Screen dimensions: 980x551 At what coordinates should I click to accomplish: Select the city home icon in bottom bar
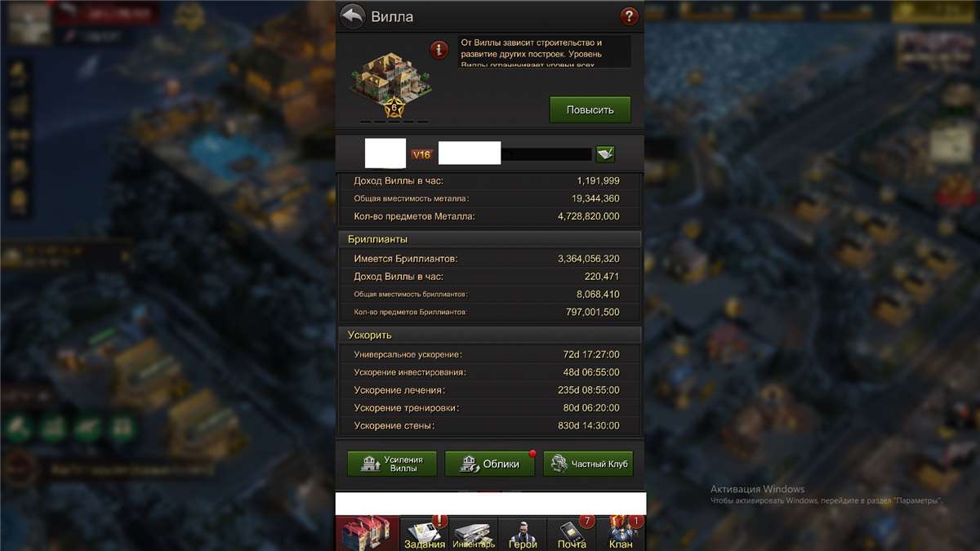click(x=368, y=534)
